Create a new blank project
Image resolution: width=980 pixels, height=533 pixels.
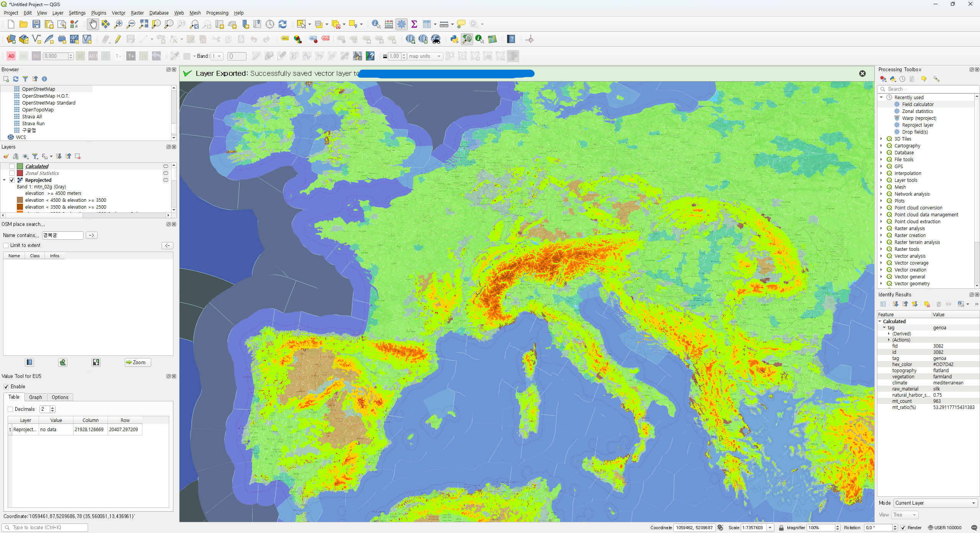[x=11, y=24]
